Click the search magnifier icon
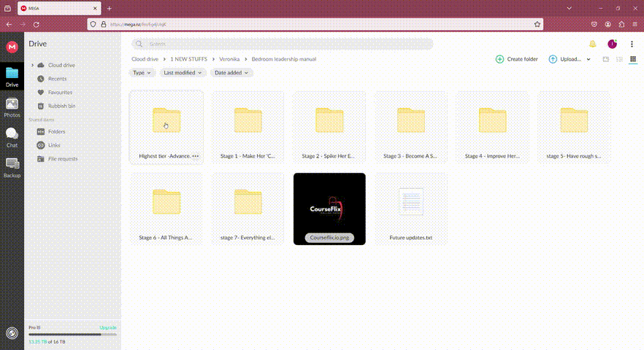The image size is (644, 350). [139, 44]
